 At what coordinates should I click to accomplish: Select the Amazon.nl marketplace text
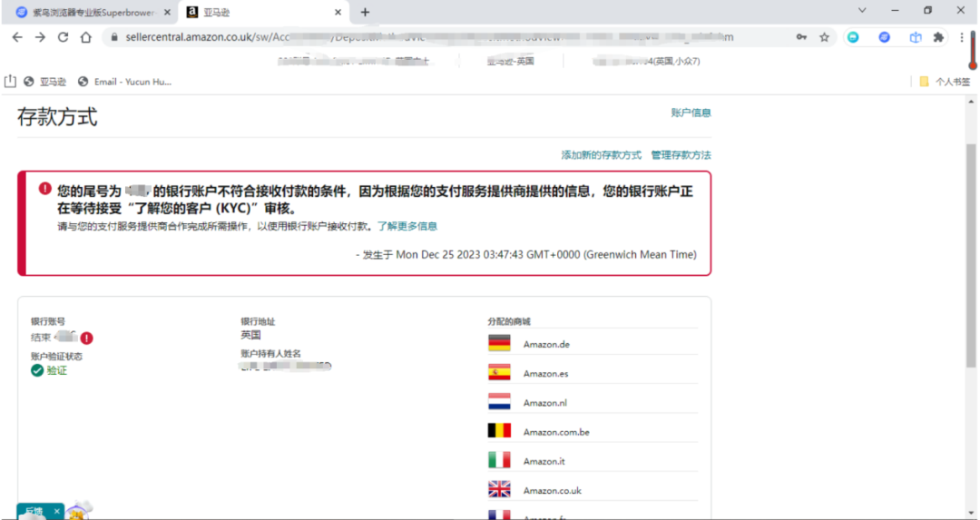545,403
